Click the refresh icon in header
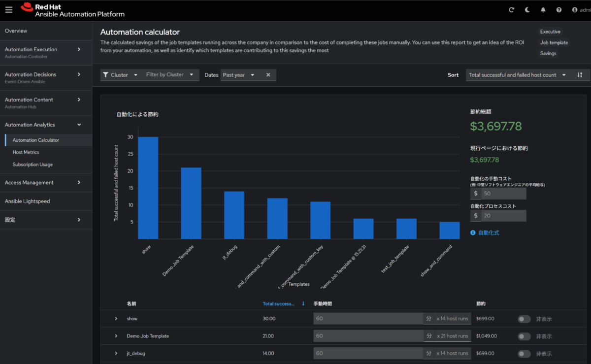The image size is (591, 364). (512, 10)
